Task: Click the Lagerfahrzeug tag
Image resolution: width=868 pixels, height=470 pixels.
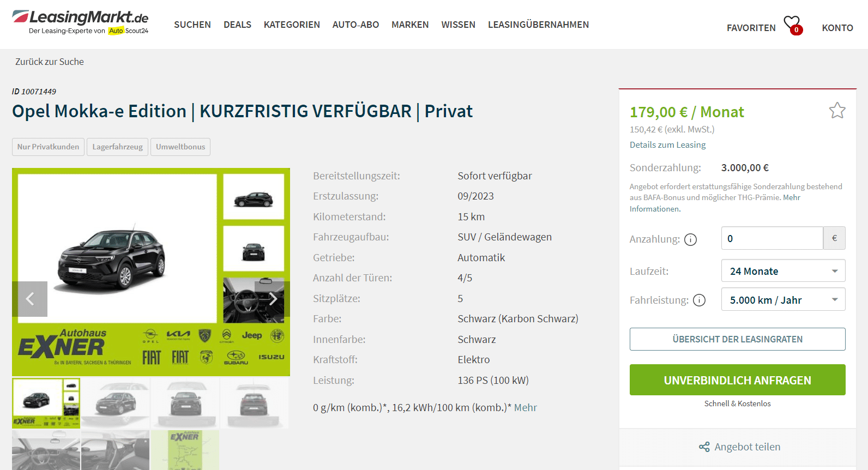Action: tap(117, 147)
